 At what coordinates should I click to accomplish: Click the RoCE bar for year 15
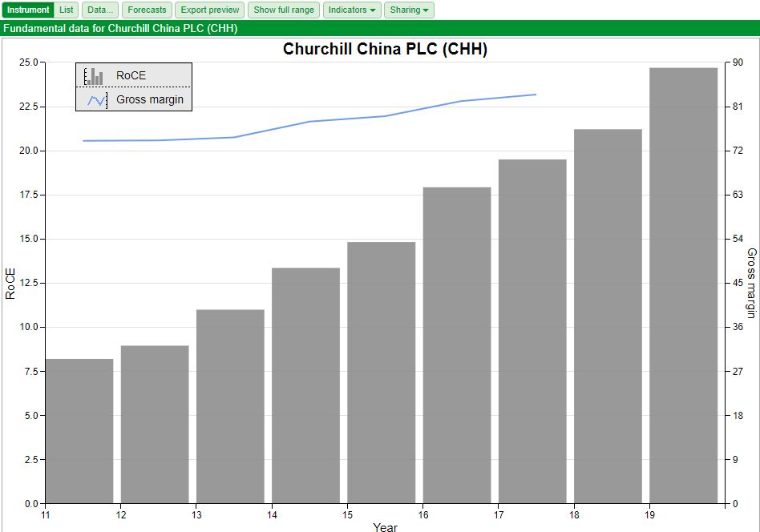382,373
